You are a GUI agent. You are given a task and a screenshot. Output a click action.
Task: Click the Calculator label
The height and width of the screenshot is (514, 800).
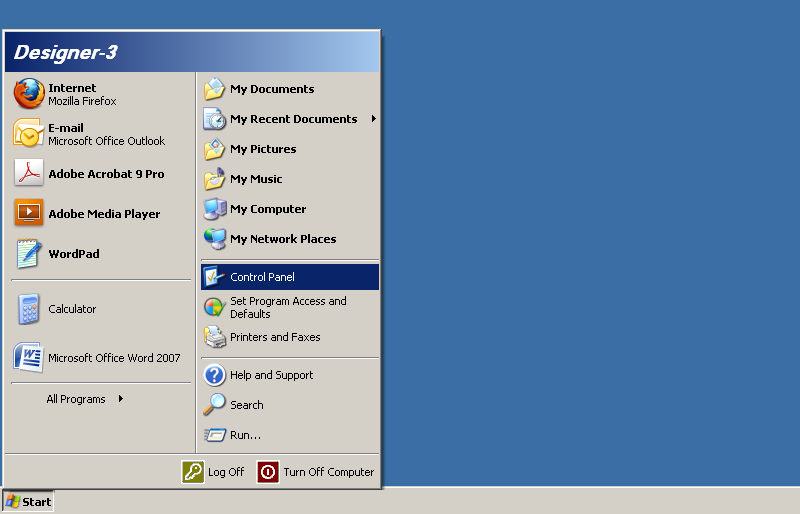tap(72, 309)
